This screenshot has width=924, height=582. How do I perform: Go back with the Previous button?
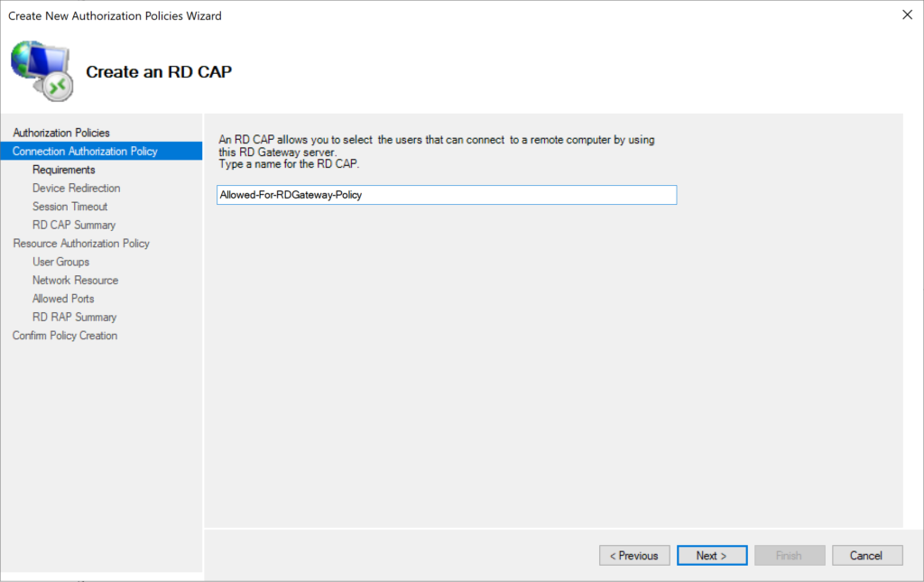(x=634, y=555)
